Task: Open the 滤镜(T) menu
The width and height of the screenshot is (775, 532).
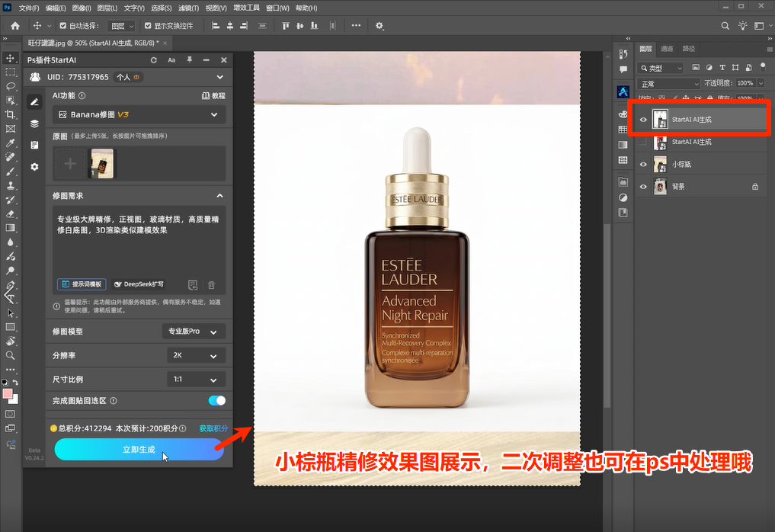Action: pyautogui.click(x=188, y=8)
